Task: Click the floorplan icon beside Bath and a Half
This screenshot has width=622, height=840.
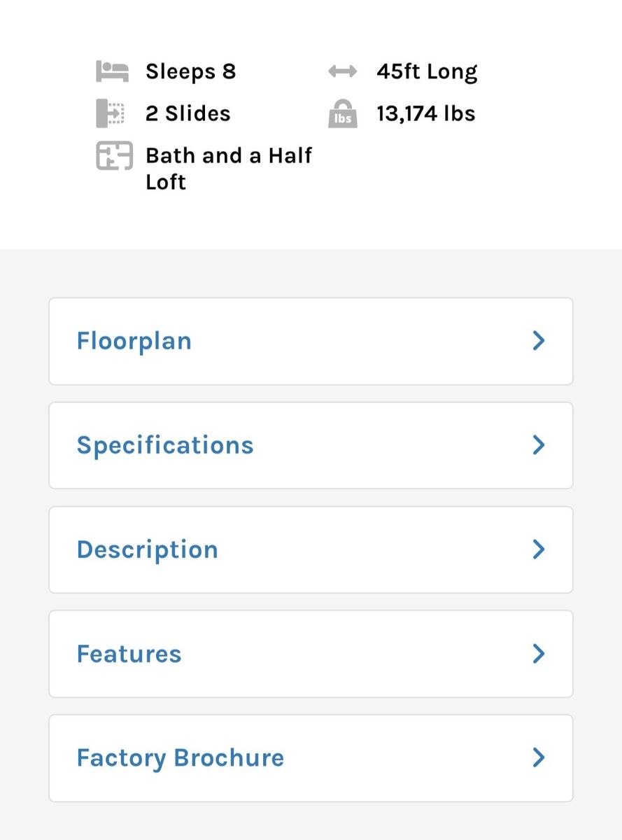Action: point(114,156)
